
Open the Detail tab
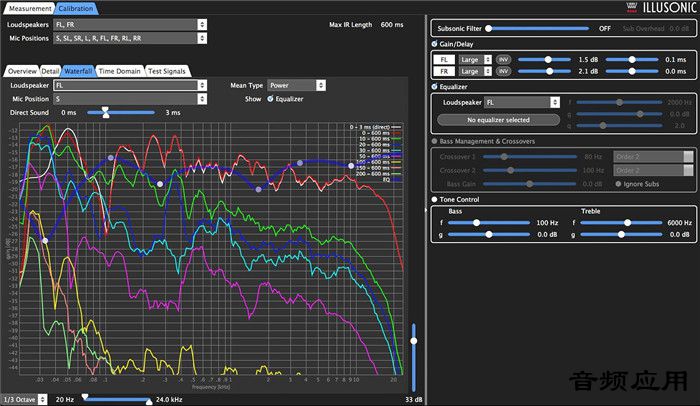point(50,71)
